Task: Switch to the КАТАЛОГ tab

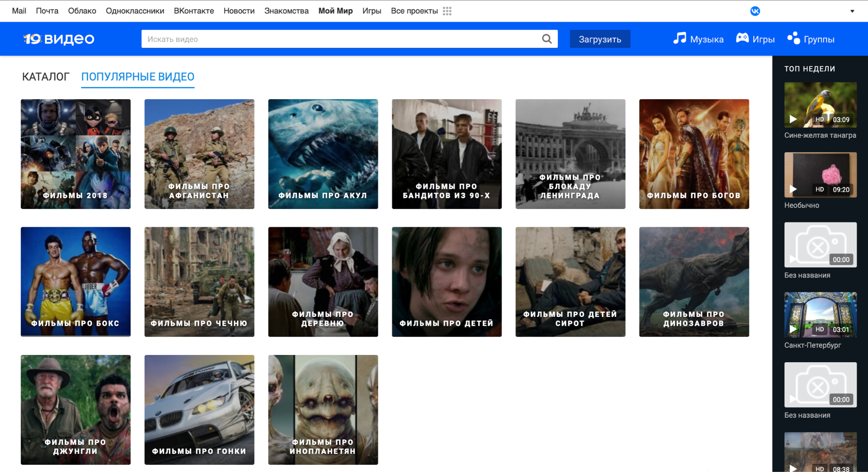Action: tap(46, 77)
